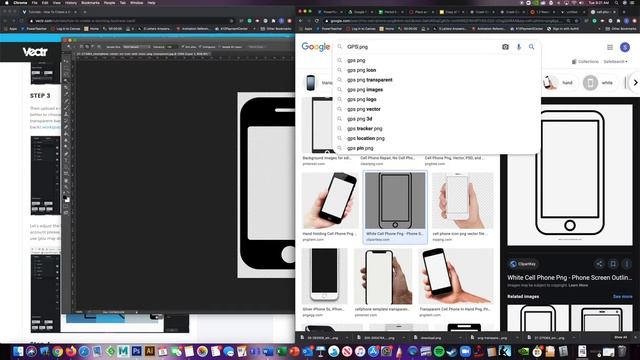The image size is (640, 360).
Task: Open the Bookmarks menu in the menu bar
Action: tap(90, 3)
